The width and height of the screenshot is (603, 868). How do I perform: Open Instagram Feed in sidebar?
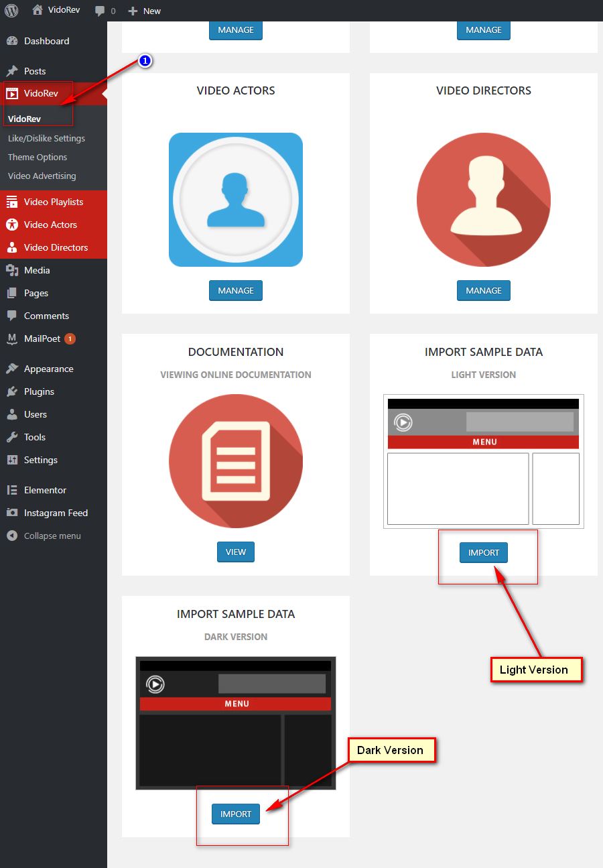point(56,513)
